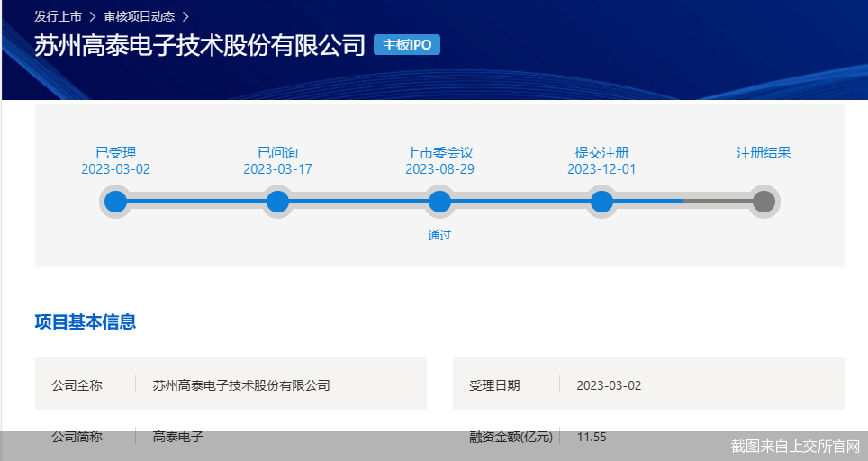Click the 受理日期 value 2023-03-02

pos(609,385)
